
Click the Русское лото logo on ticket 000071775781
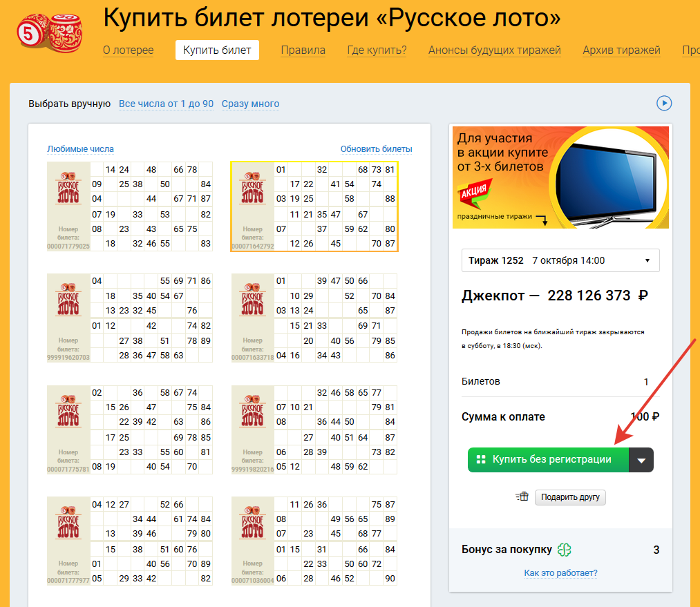68,411
